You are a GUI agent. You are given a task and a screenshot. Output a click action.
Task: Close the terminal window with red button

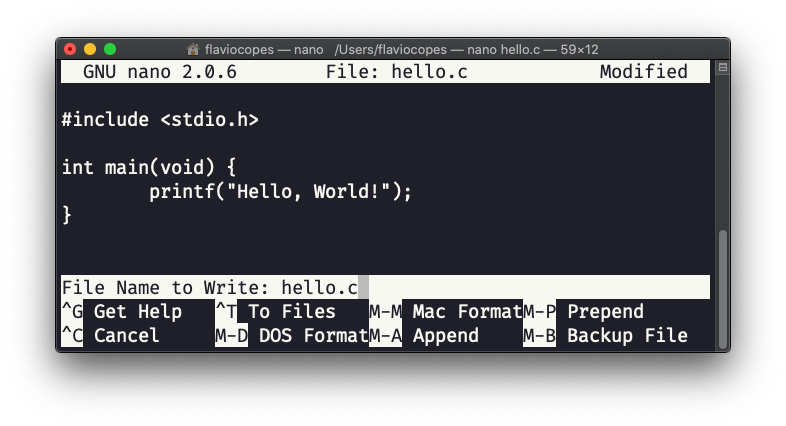point(70,49)
